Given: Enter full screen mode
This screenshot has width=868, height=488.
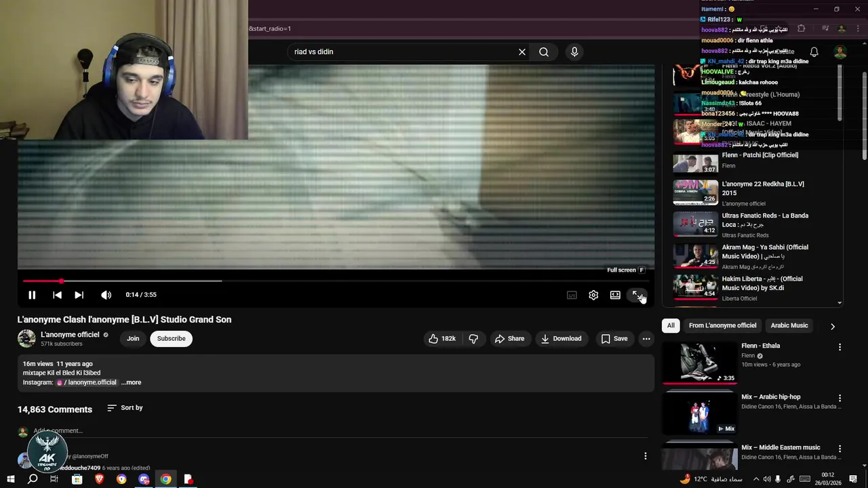Looking at the screenshot, I should 637,295.
